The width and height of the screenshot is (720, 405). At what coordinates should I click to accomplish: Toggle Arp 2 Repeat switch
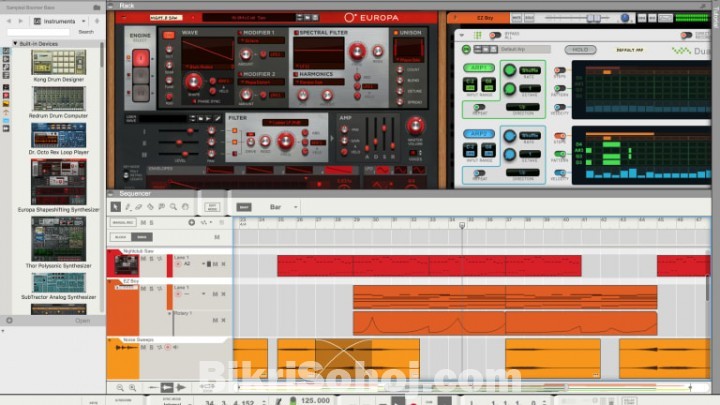pyautogui.click(x=479, y=173)
